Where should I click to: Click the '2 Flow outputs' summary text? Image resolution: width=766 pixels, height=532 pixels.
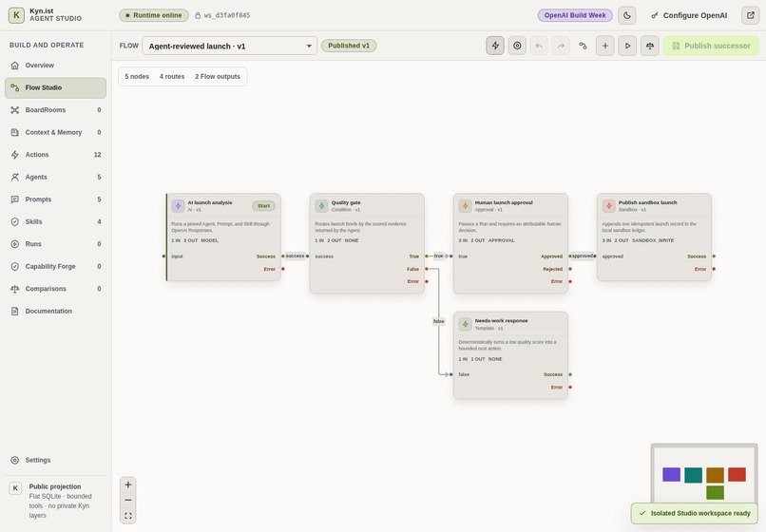(x=218, y=76)
